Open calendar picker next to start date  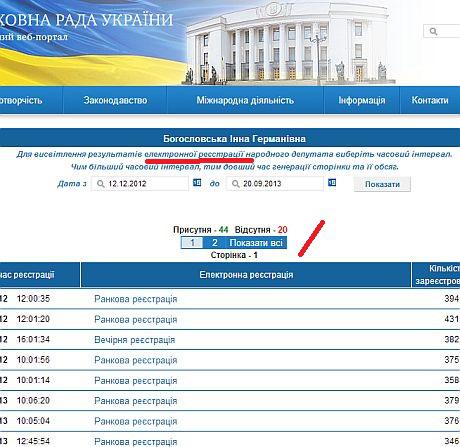point(197,182)
